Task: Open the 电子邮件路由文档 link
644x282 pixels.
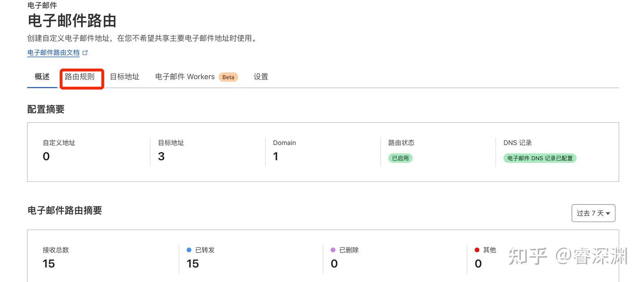Action: click(x=53, y=52)
